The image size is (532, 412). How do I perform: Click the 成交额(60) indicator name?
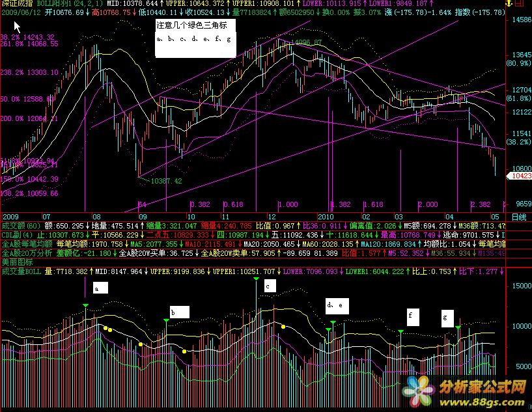[x=23, y=225]
